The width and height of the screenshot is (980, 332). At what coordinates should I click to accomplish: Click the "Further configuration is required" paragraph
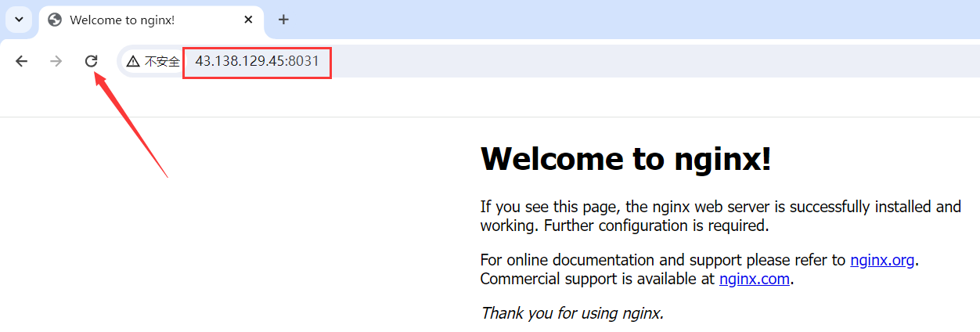[720, 216]
